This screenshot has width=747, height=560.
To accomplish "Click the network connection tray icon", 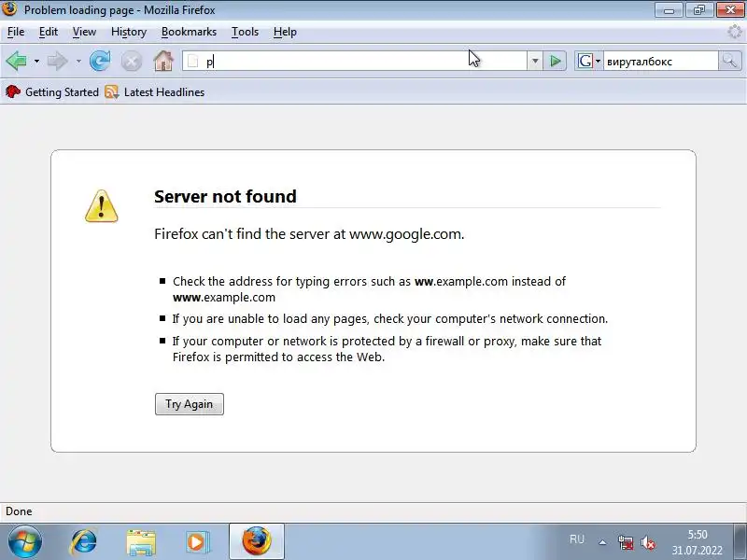I will (x=626, y=542).
